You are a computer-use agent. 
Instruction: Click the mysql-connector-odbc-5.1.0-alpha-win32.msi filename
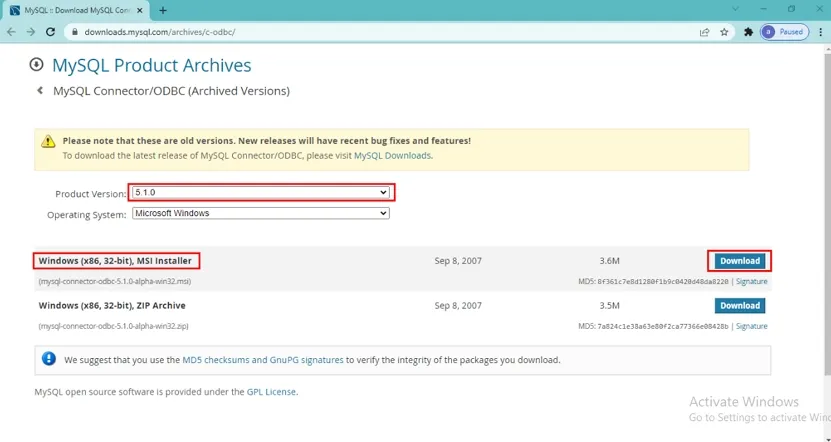(x=115, y=281)
